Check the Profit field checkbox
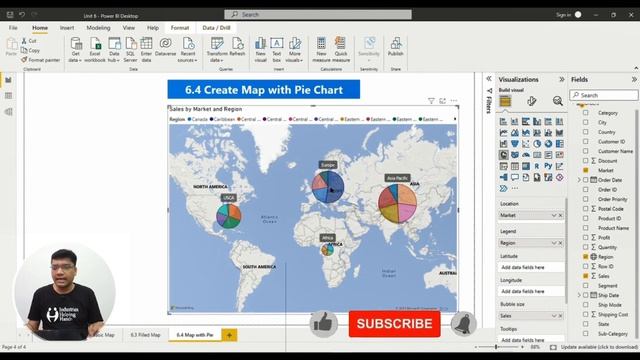This screenshot has height=360, width=640. pyautogui.click(x=586, y=238)
